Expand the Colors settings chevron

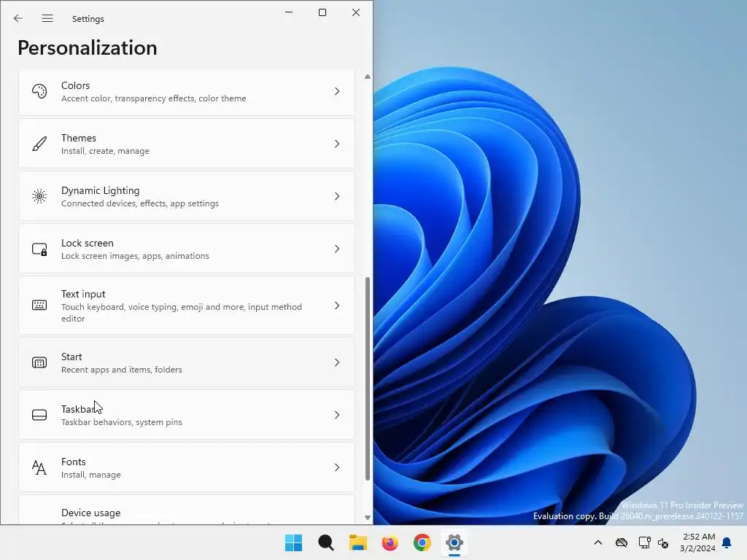tap(337, 91)
